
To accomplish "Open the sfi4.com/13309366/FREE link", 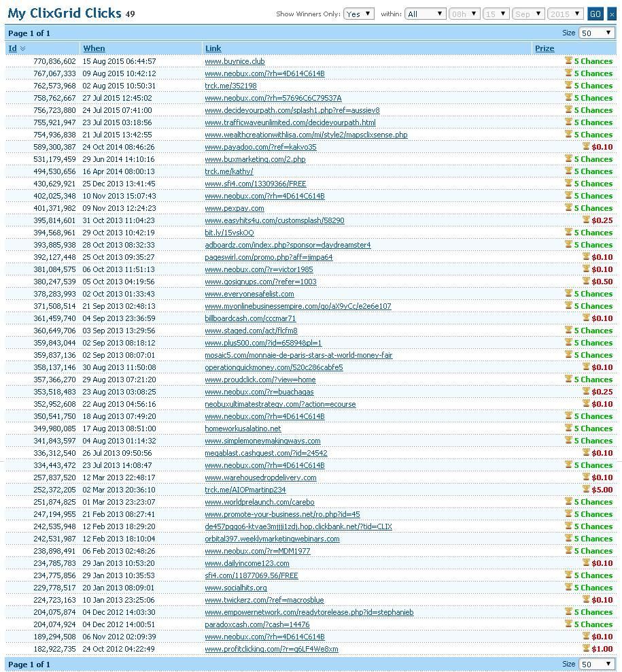I will click(256, 184).
